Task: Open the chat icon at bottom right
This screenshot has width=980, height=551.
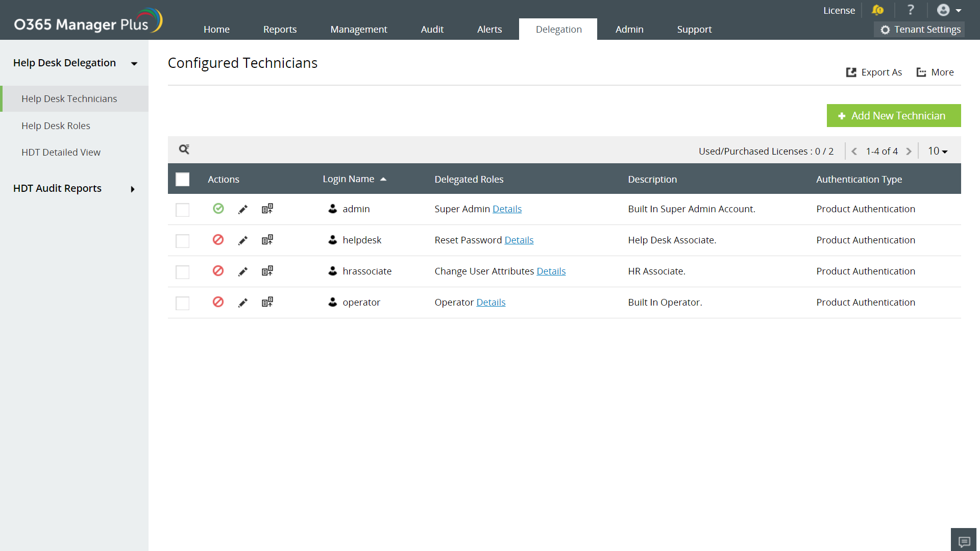Action: pyautogui.click(x=964, y=541)
